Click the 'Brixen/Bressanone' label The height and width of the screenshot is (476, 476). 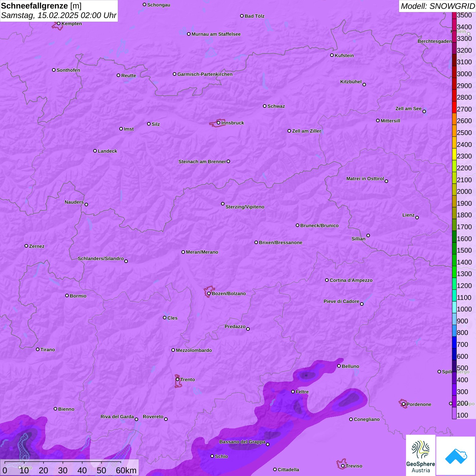click(x=280, y=242)
